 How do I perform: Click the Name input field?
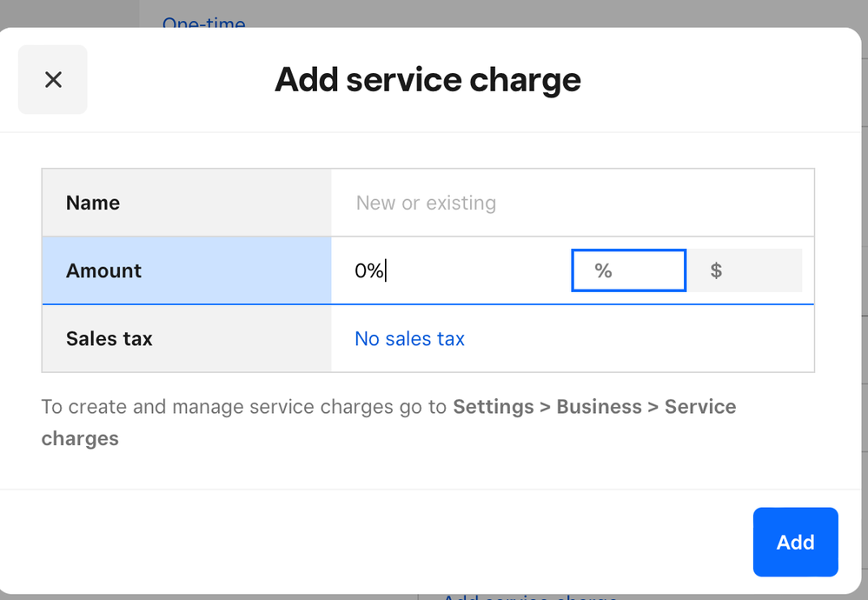click(572, 203)
